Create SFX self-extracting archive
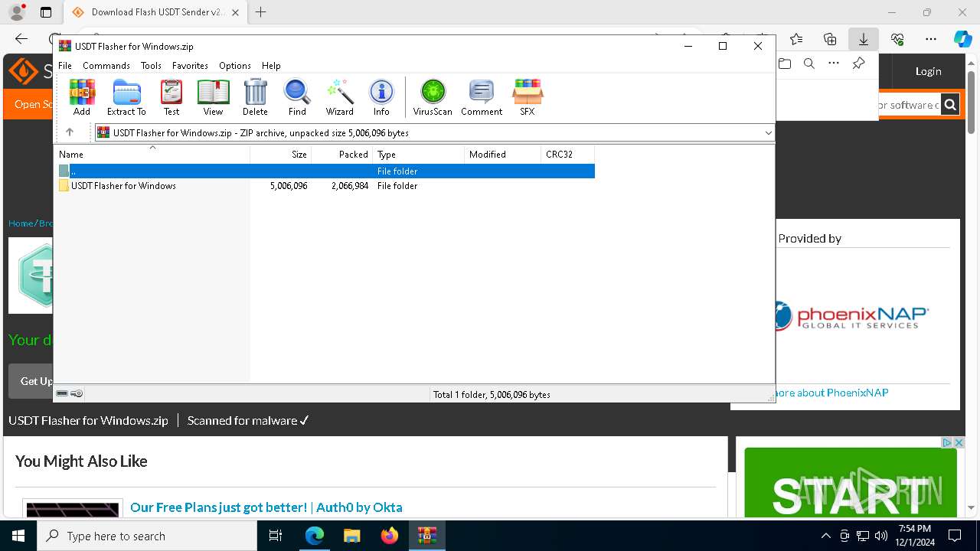Screen dimensions: 980x551 pos(528,97)
